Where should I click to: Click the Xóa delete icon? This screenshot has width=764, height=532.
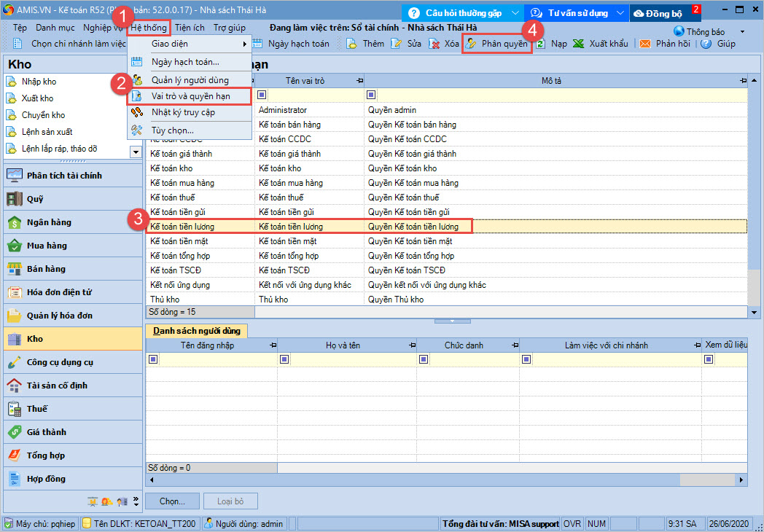435,44
